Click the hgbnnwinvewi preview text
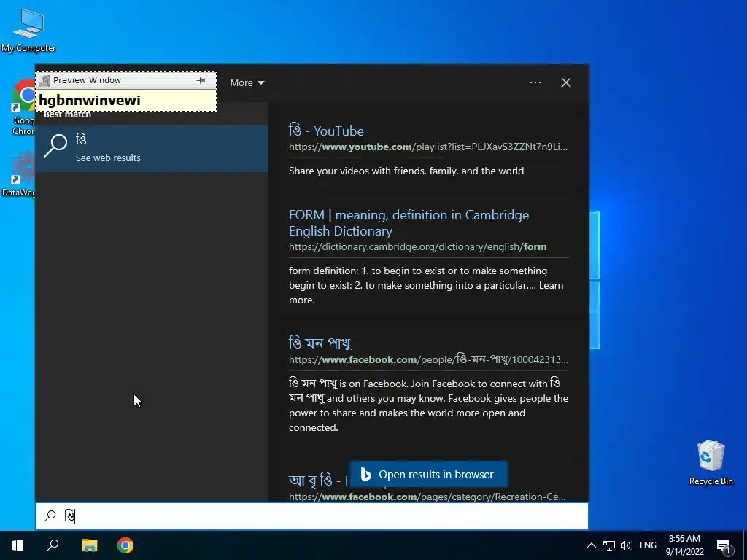This screenshot has width=747, height=560. coord(90,100)
